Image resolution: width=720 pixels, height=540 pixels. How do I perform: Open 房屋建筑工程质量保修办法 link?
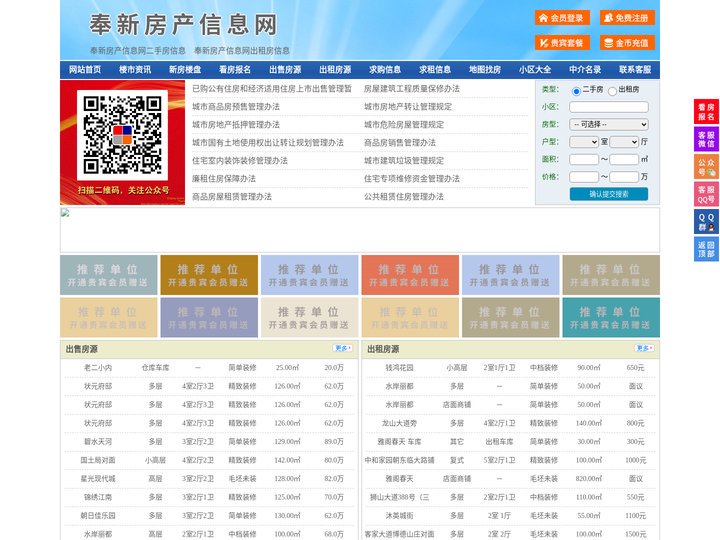coord(412,89)
